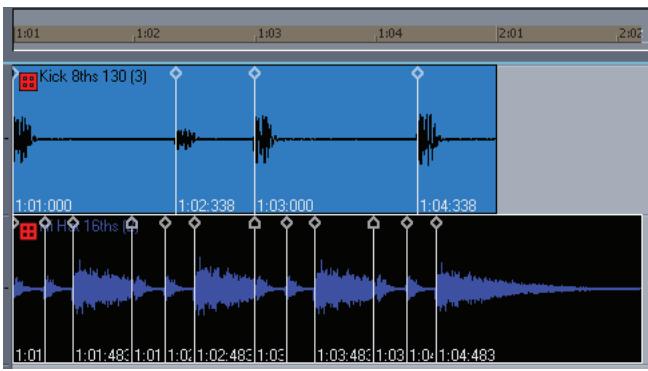Select house-shaped hi-hat marker aligned with kick 1:03:000
648x371 pixels.
pos(255,223)
